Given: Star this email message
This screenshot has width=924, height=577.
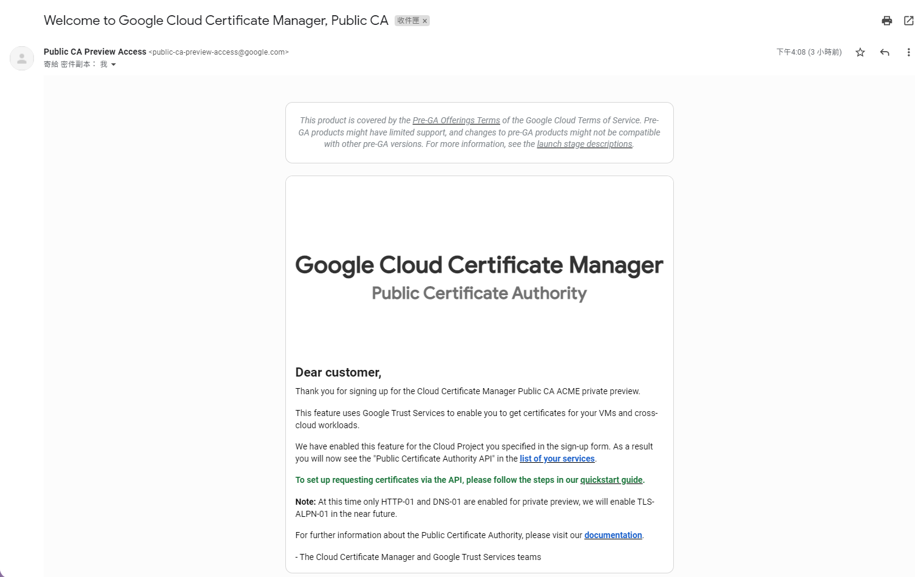Looking at the screenshot, I should tap(860, 52).
